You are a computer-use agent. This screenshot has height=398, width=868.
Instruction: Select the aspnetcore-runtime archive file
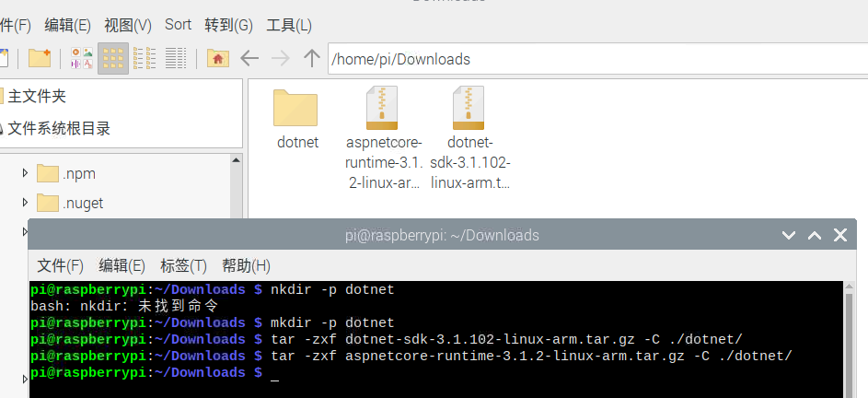pos(384,138)
